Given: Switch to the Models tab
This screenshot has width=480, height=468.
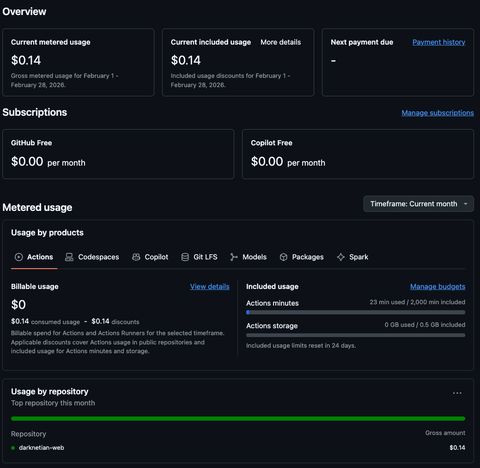Looking at the screenshot, I should coord(248,257).
